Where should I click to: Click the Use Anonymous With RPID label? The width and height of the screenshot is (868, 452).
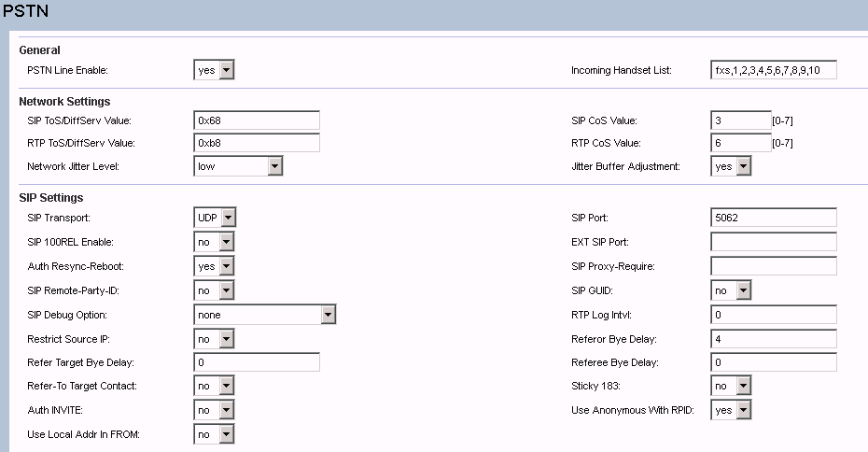point(633,411)
